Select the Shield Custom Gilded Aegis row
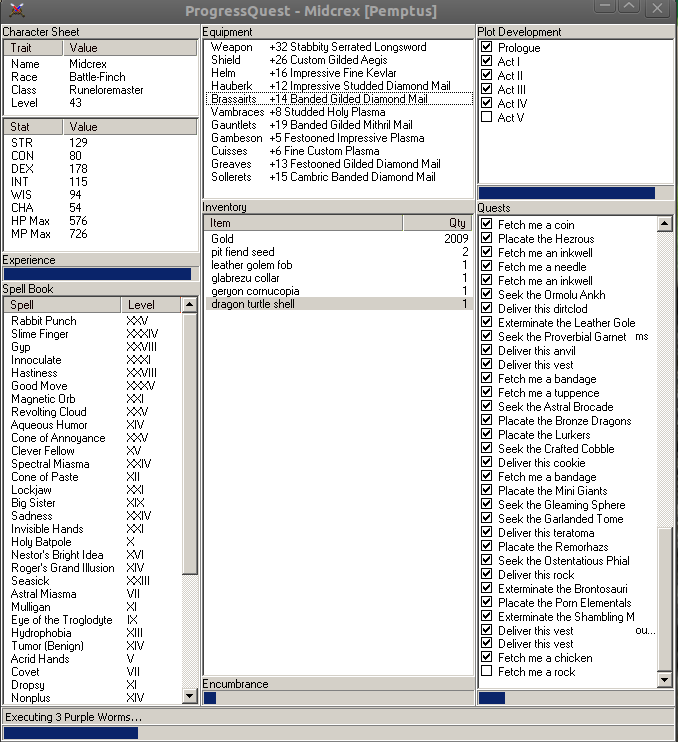 click(339, 60)
